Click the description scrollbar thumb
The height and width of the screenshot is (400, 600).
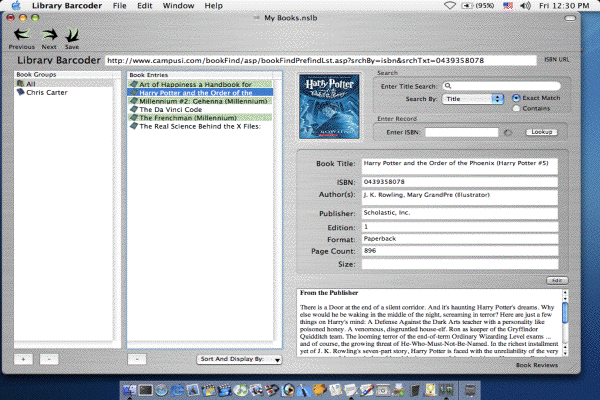(565, 312)
